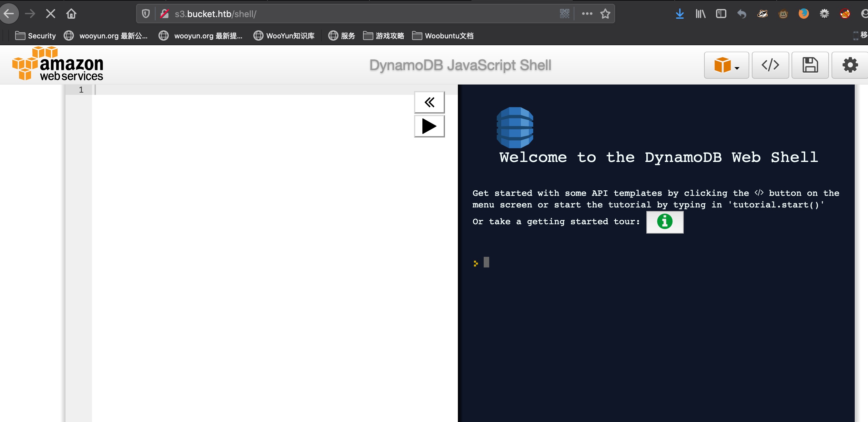868x422 pixels.
Task: Open the downloads arrow panel
Action: tap(680, 14)
